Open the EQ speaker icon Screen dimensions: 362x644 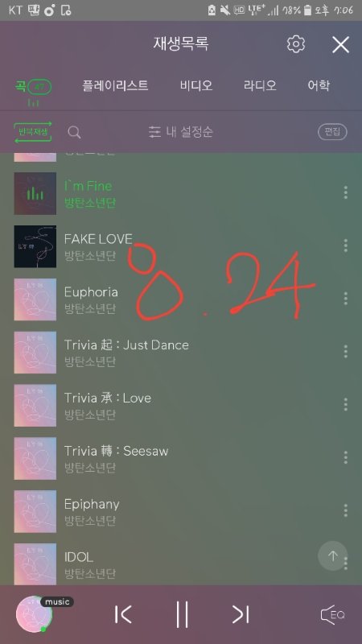tap(332, 614)
